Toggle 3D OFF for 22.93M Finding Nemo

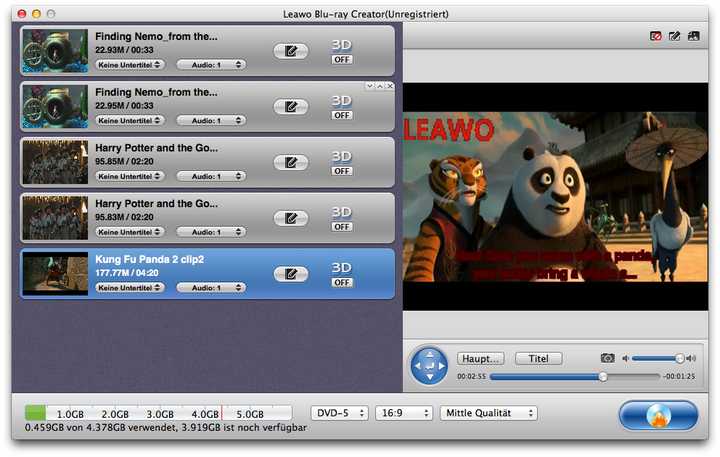pyautogui.click(x=342, y=60)
